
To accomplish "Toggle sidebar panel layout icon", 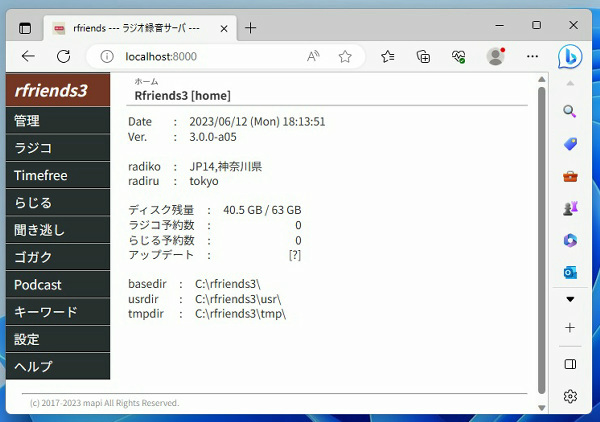I will (570, 364).
